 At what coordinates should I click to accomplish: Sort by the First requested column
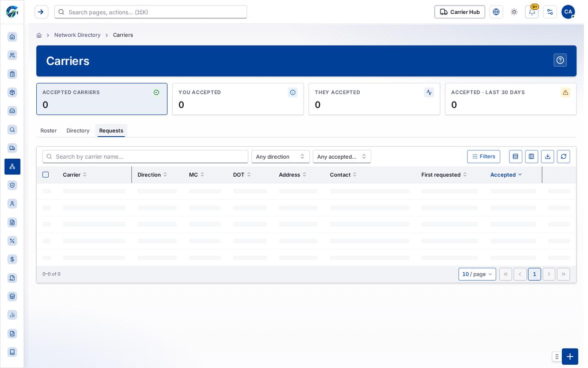pyautogui.click(x=444, y=175)
